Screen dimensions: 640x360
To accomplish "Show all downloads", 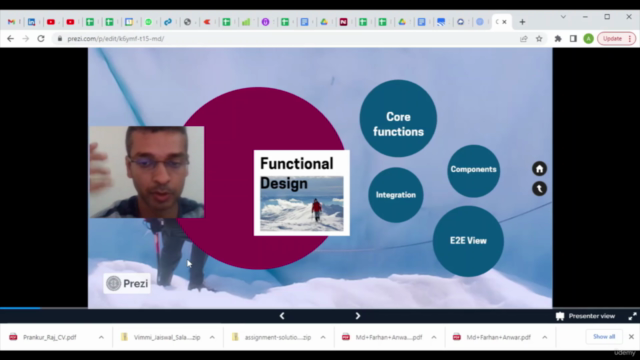I will pos(604,337).
